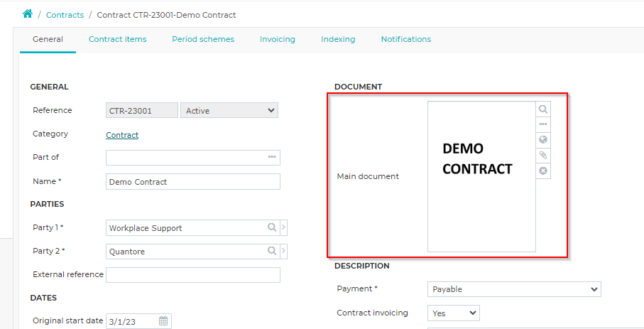Open the Demo Contract document thumbnail
This screenshot has width=644, height=329.
coord(481,176)
